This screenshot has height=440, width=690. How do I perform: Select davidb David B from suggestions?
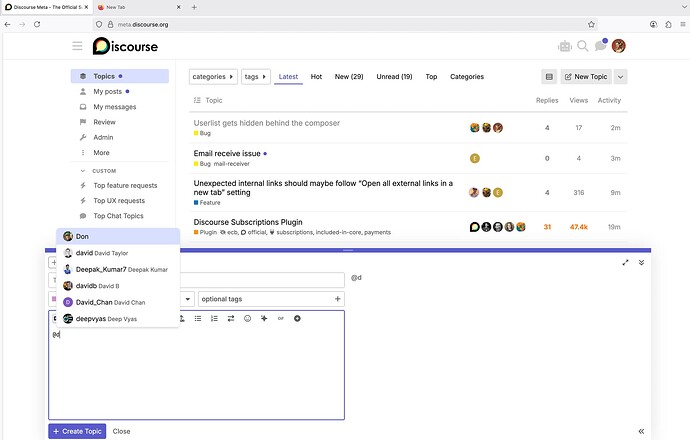point(118,286)
